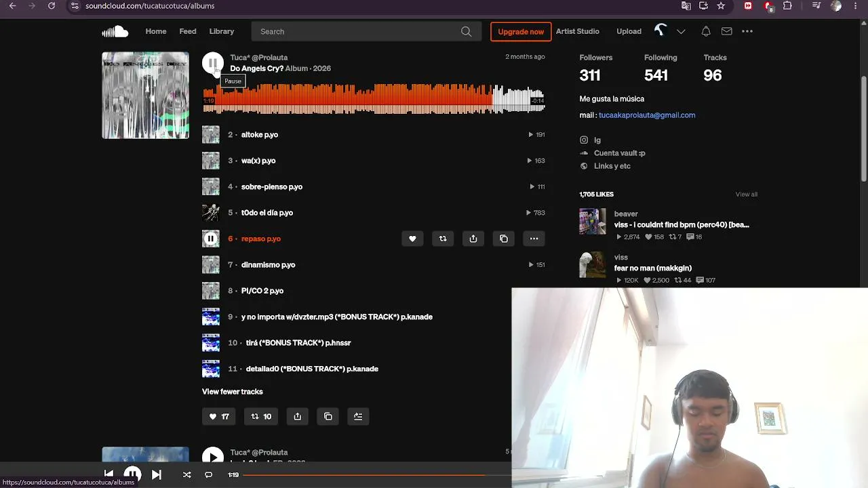This screenshot has height=488, width=868.
Task: Open liked track fear no man (makkgin)
Action: pyautogui.click(x=653, y=268)
